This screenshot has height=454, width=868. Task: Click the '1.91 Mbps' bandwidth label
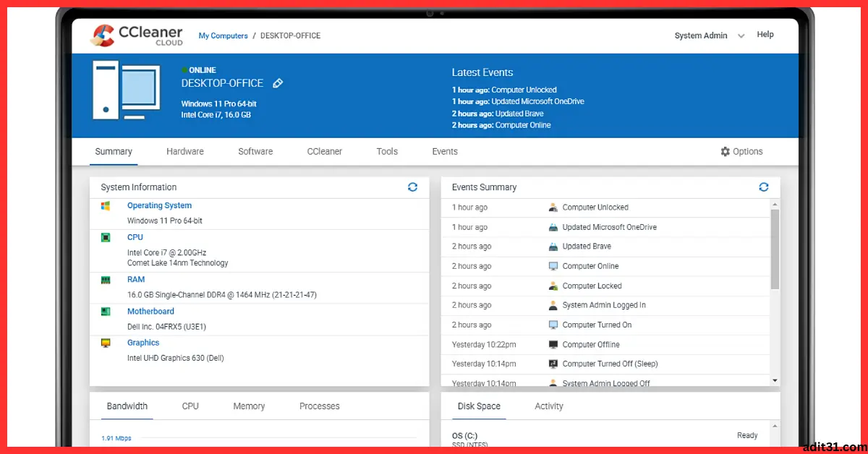(x=116, y=438)
